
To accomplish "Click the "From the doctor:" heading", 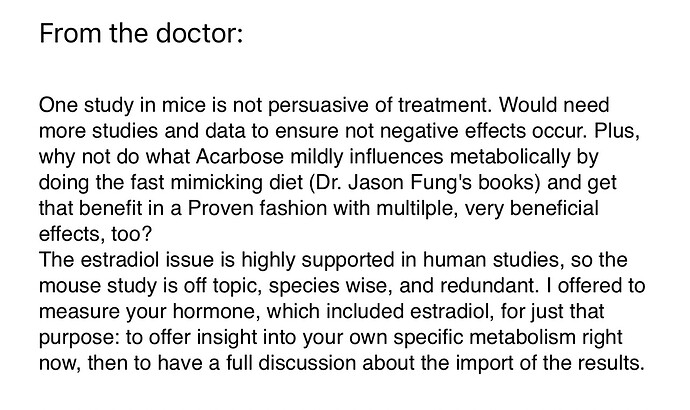I will tap(141, 33).
